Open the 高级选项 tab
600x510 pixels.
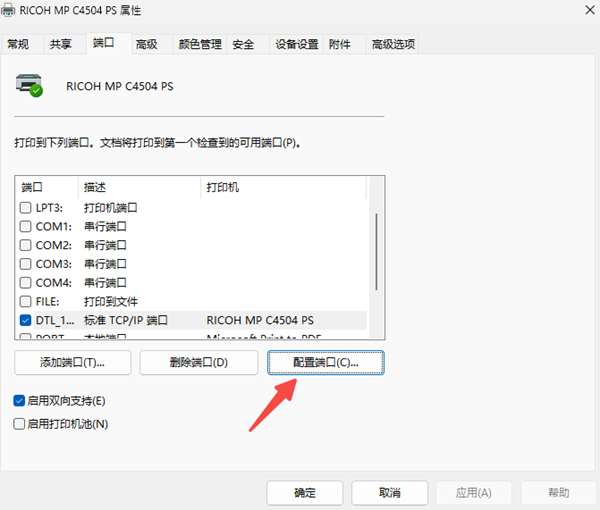pos(393,44)
